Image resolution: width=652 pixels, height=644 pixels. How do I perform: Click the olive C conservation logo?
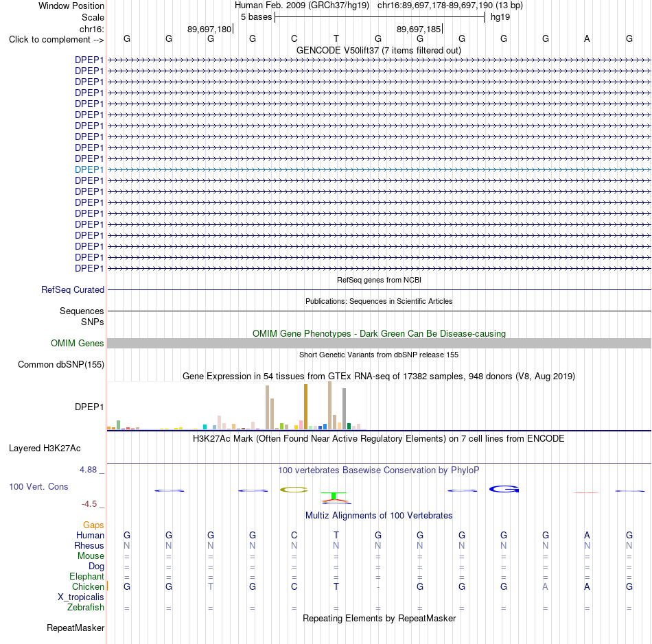coord(294,490)
